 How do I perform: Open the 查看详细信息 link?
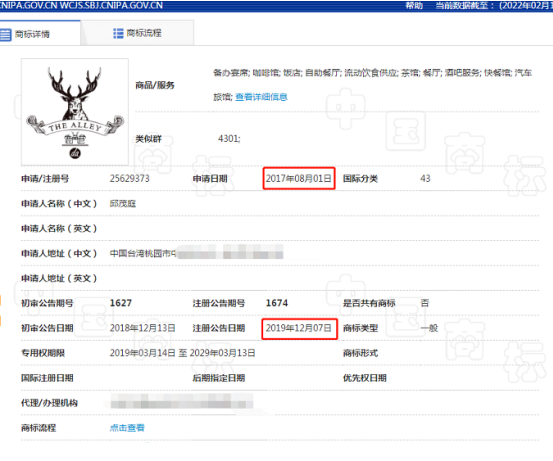[x=261, y=97]
